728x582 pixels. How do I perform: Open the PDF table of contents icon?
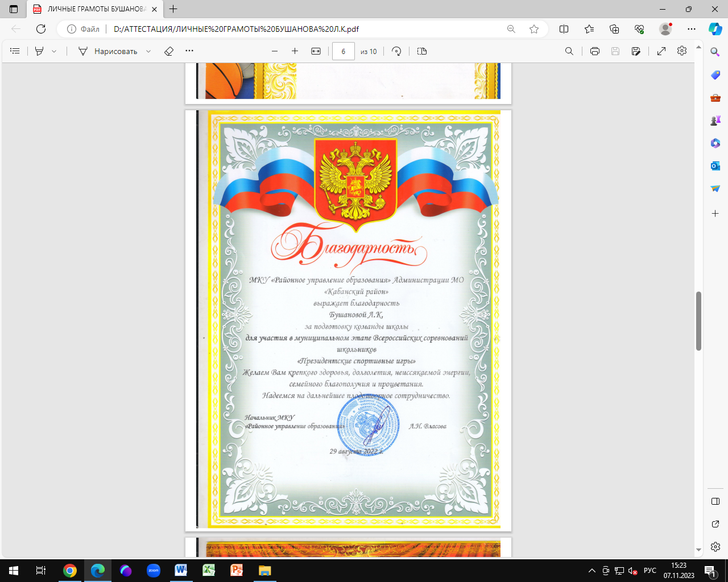(15, 51)
